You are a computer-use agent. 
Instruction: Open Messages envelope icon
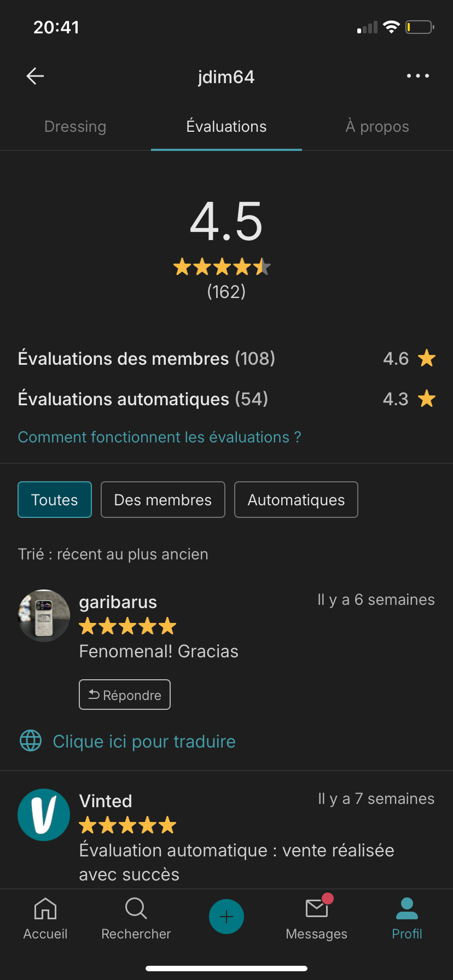pos(317,909)
